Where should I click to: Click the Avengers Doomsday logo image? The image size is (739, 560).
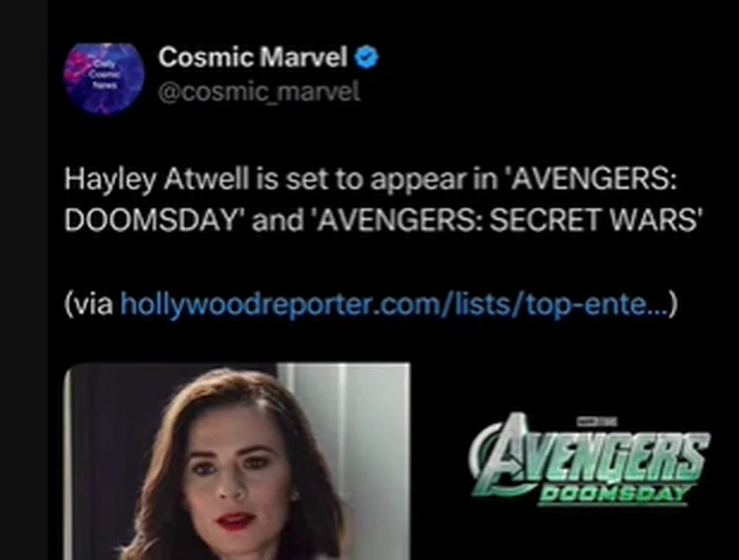pyautogui.click(x=589, y=459)
